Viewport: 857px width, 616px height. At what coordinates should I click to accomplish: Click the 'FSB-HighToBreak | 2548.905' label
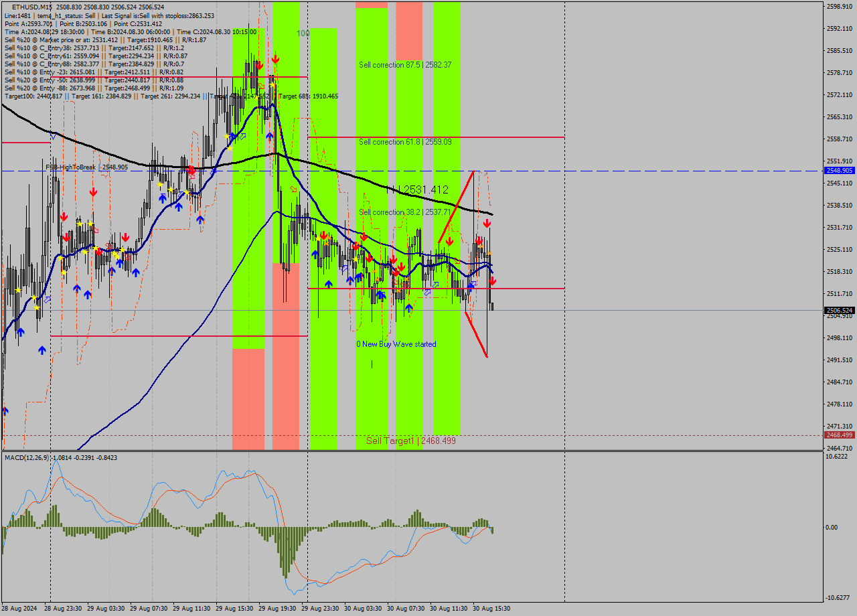[86, 167]
